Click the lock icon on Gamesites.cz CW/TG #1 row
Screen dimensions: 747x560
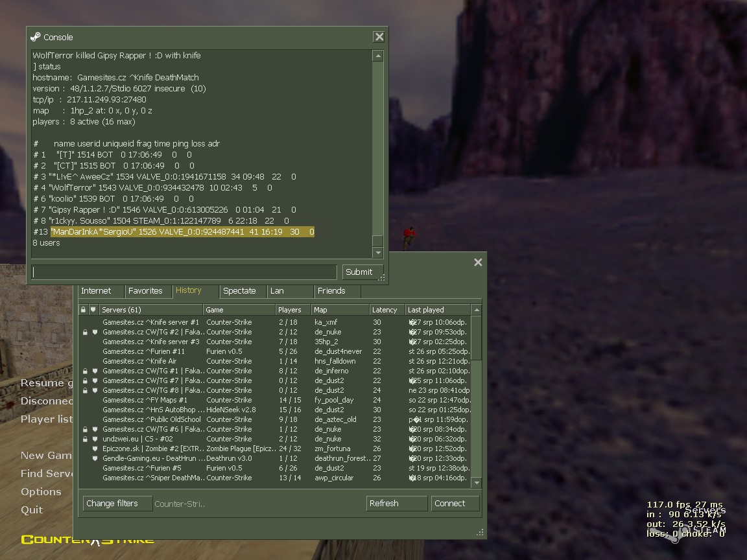tap(86, 371)
